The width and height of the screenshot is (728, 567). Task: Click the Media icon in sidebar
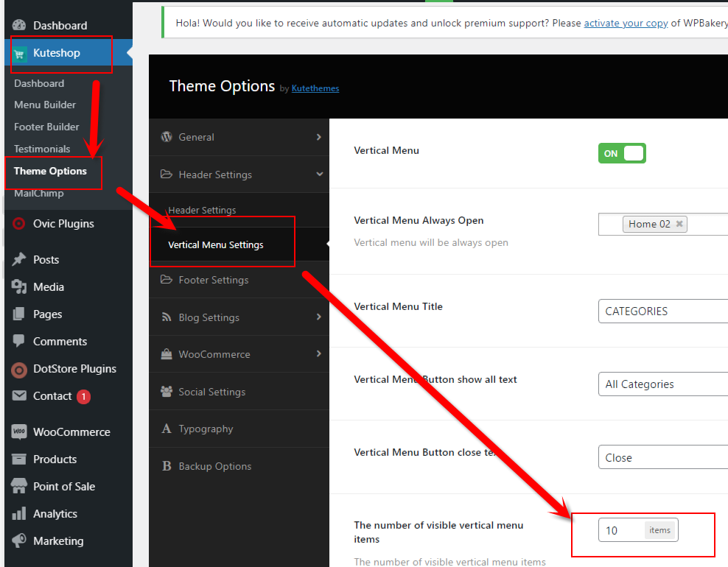click(x=19, y=286)
